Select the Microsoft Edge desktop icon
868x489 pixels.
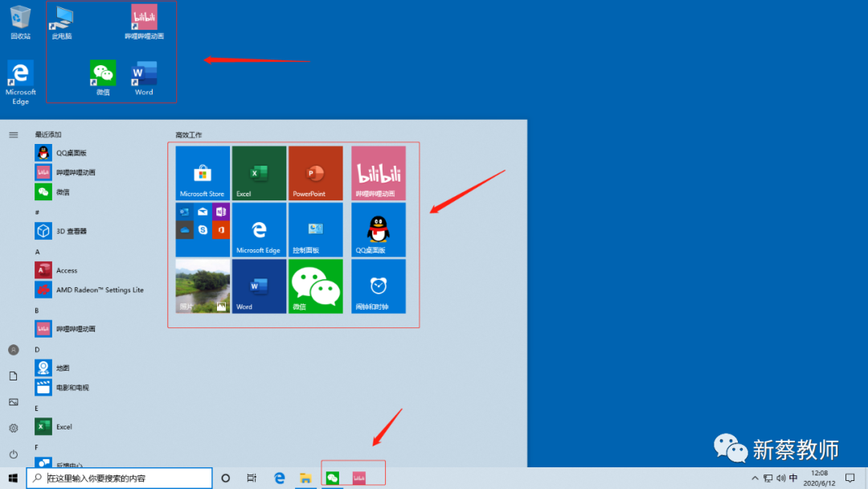click(20, 83)
